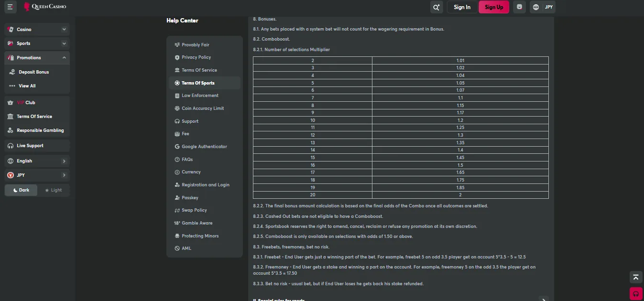The width and height of the screenshot is (644, 301).
Task: Open the English language selector
Action: pyautogui.click(x=37, y=161)
